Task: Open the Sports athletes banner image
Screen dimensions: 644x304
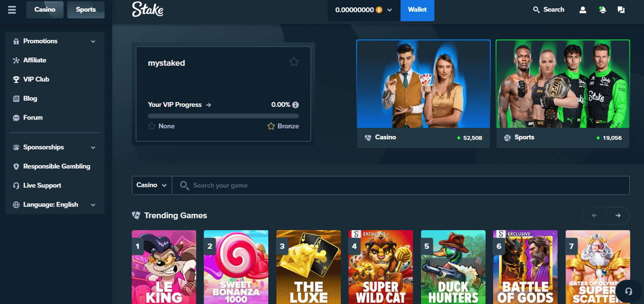Action: pos(563,84)
